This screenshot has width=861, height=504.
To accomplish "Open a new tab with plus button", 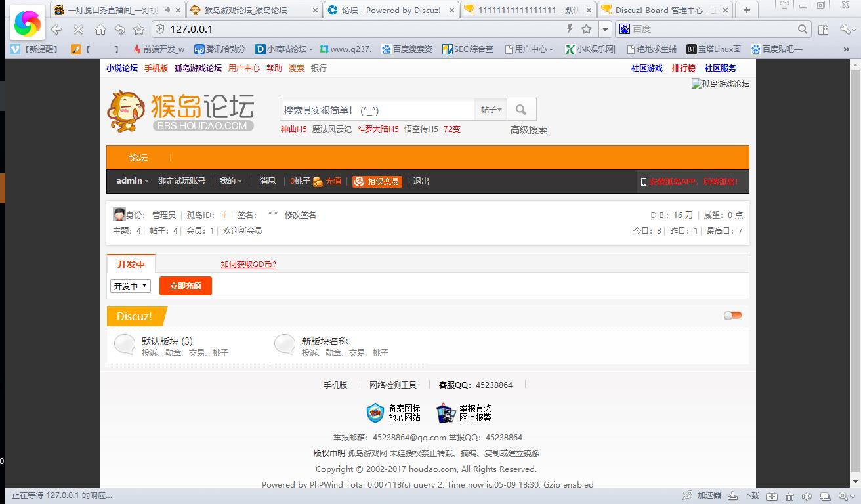I will [746, 10].
